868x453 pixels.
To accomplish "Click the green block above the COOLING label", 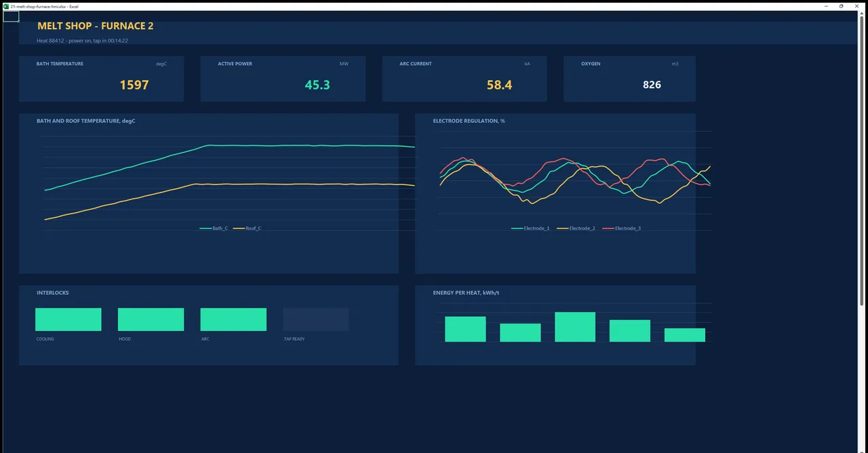I will pyautogui.click(x=68, y=319).
